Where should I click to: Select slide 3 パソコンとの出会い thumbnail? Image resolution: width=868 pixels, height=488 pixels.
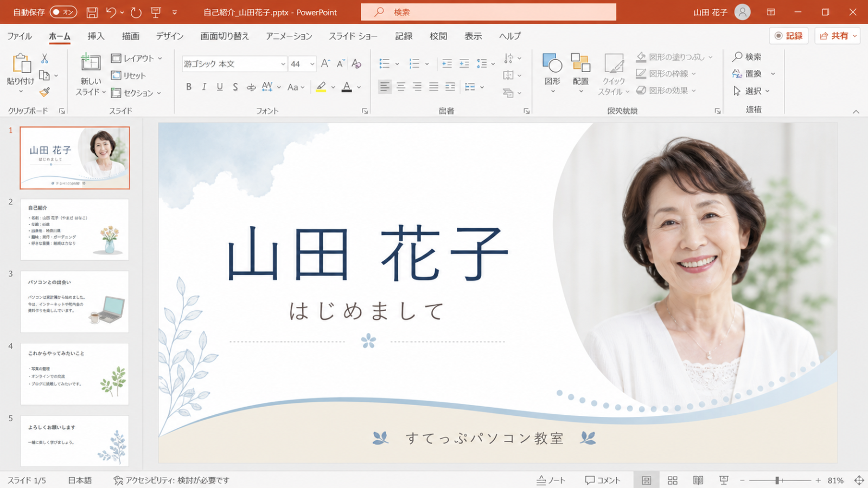click(x=75, y=301)
